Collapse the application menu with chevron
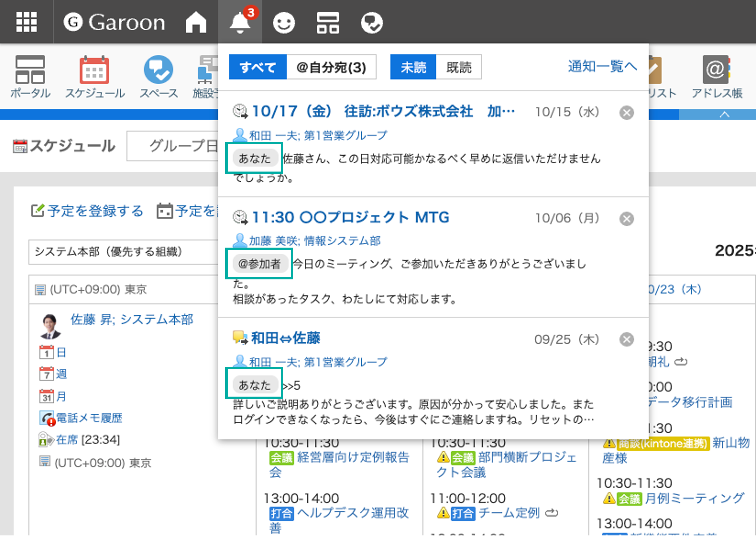 724,115
